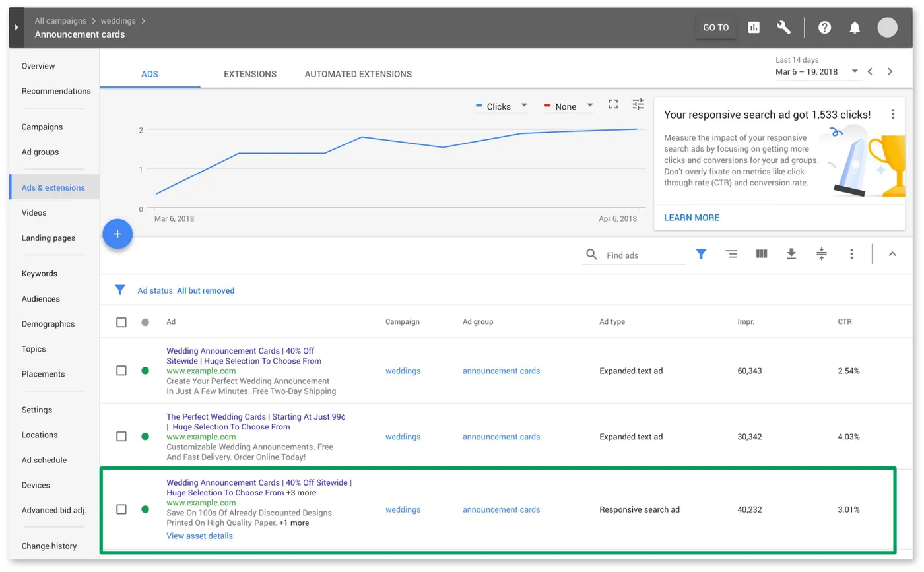Open more options on the responsive ad card
This screenshot has width=924, height=572.
pos(893,115)
